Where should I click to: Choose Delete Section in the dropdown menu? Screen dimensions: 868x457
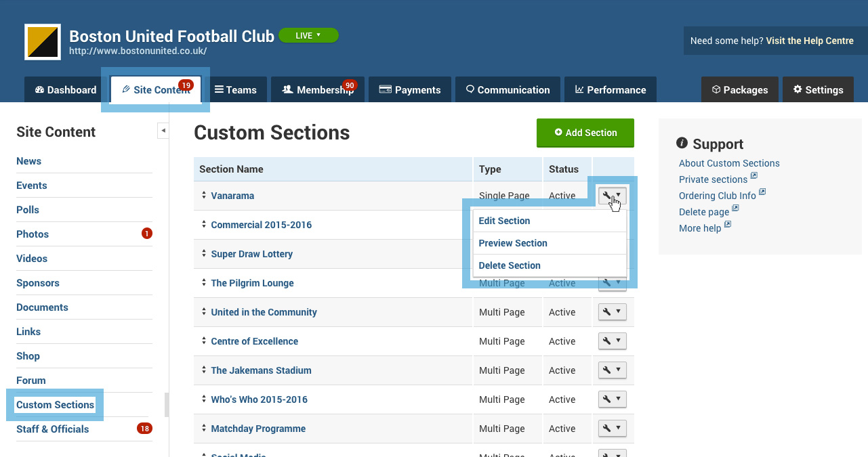(x=510, y=265)
